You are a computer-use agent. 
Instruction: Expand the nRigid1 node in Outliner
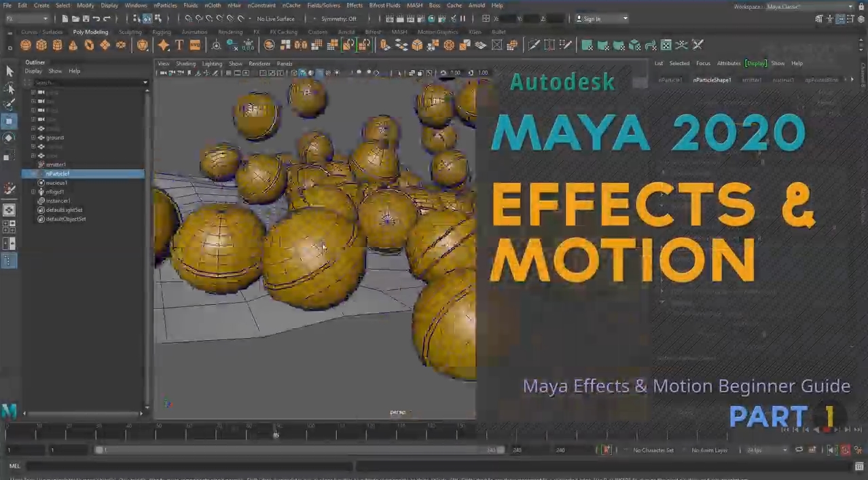click(33, 192)
